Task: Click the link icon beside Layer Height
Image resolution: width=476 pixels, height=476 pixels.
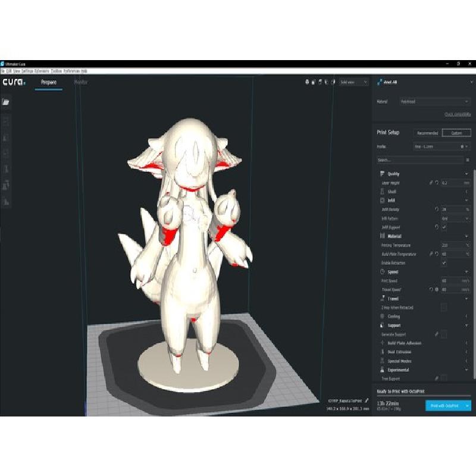Action: (x=431, y=183)
